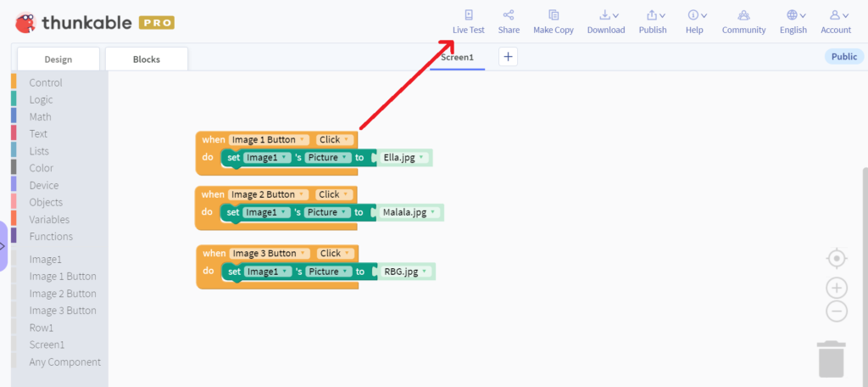Center the workspace with the target icon
Image resolution: width=868 pixels, height=387 pixels.
(x=837, y=258)
